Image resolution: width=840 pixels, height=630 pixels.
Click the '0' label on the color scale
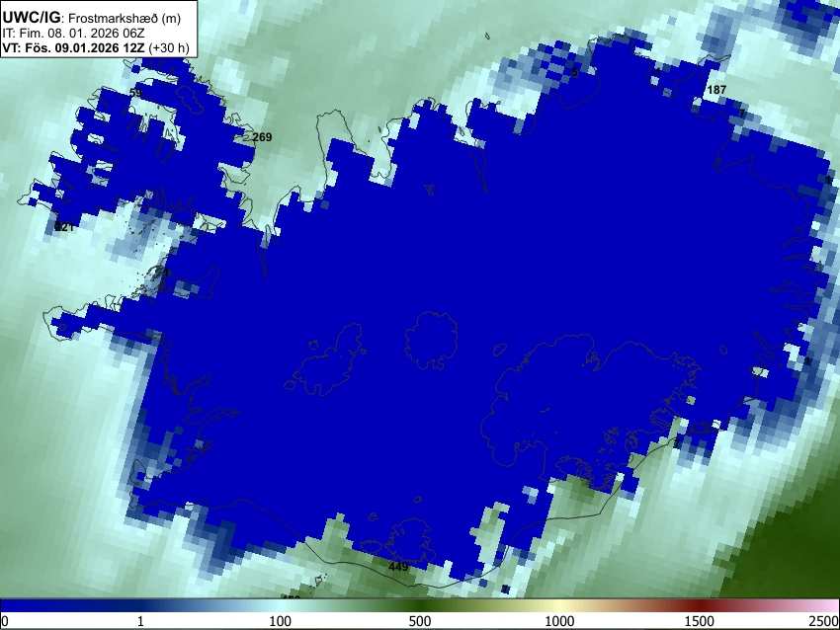[x=5, y=621]
